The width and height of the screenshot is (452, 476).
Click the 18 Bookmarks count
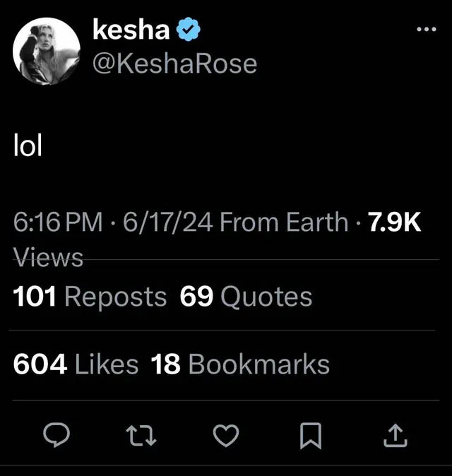click(x=240, y=364)
